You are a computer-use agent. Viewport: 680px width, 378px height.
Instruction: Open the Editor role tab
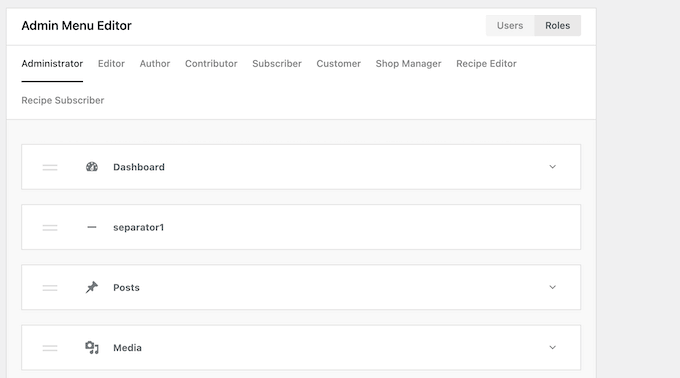(x=111, y=64)
